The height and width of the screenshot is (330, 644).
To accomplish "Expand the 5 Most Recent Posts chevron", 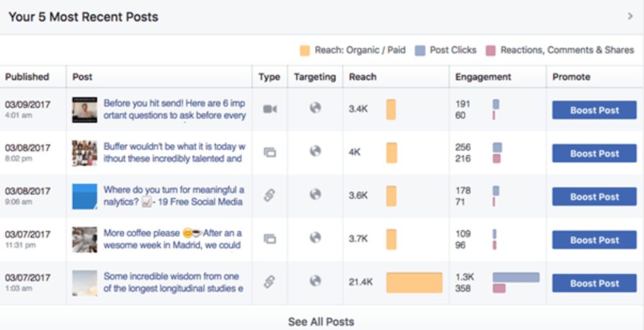I will point(630,16).
